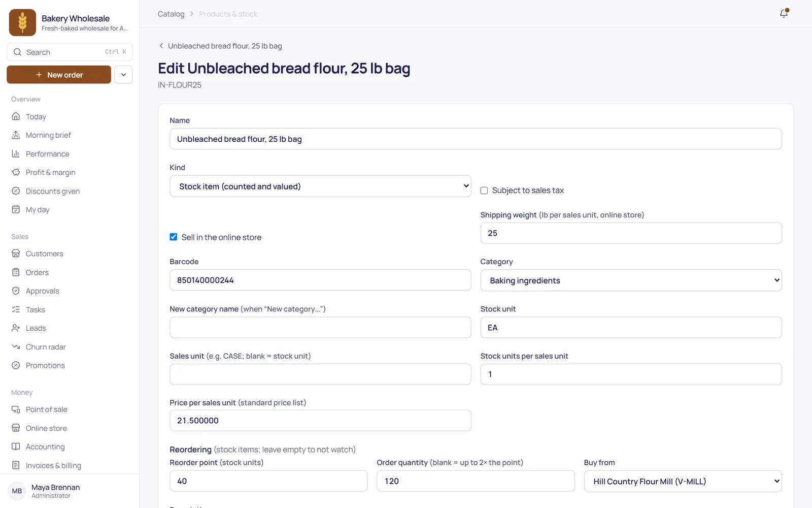This screenshot has height=508, width=812.
Task: Open My day calendar icon
Action: point(16,209)
